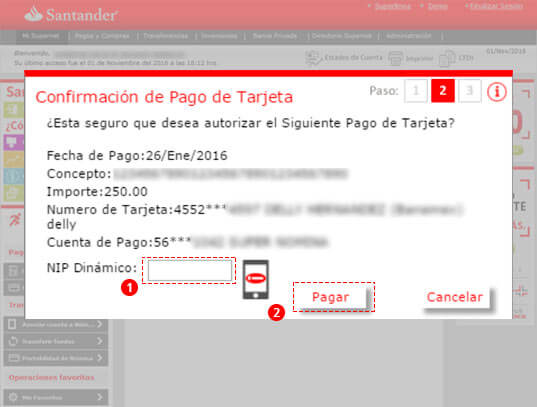537x407 pixels.
Task: Click the mobile phone token icon
Action: point(255,280)
